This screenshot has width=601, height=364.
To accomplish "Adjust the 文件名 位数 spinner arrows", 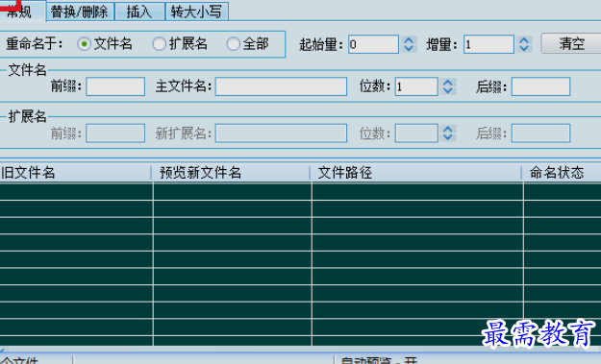I will pyautogui.click(x=448, y=86).
